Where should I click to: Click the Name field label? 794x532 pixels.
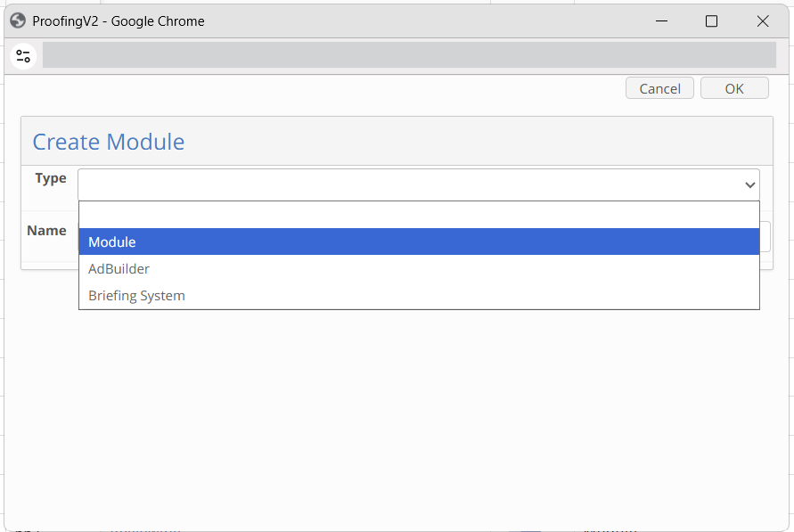(x=46, y=230)
